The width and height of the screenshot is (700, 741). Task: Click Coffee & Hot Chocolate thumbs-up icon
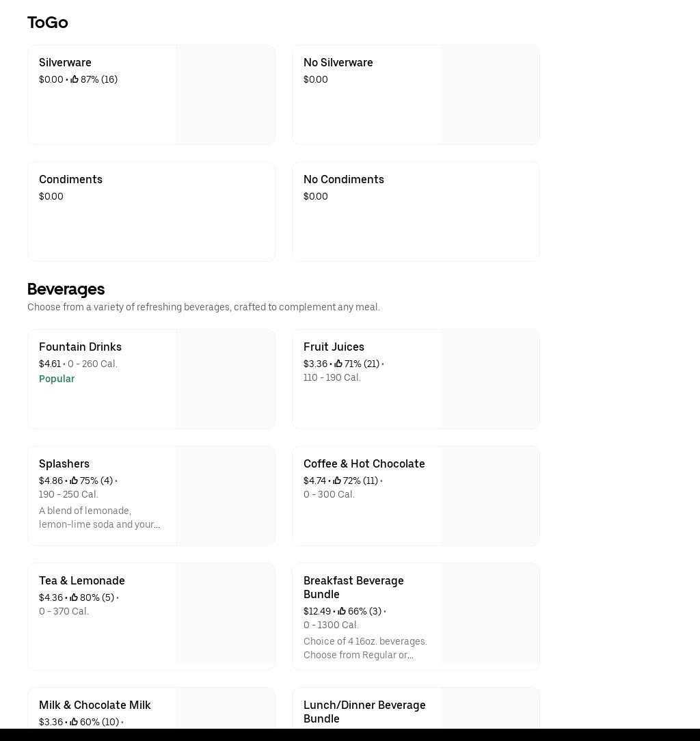coord(337,481)
